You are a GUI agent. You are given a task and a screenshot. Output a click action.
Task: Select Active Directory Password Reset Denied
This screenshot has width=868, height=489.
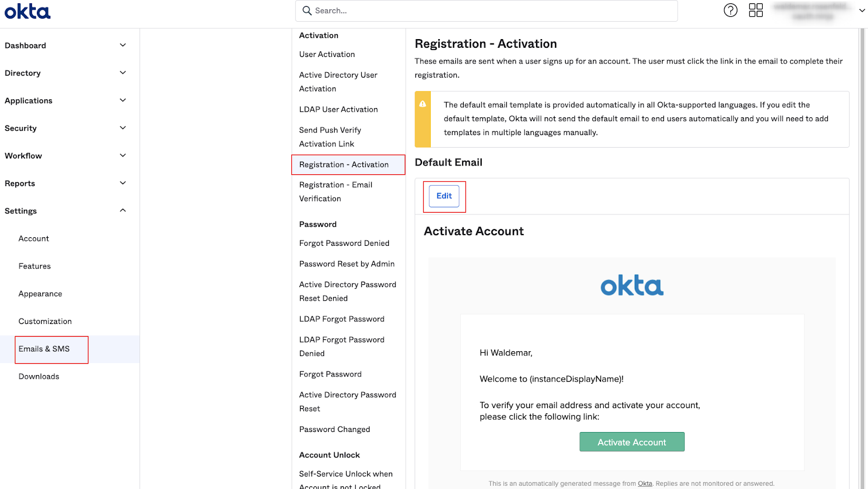pyautogui.click(x=348, y=291)
